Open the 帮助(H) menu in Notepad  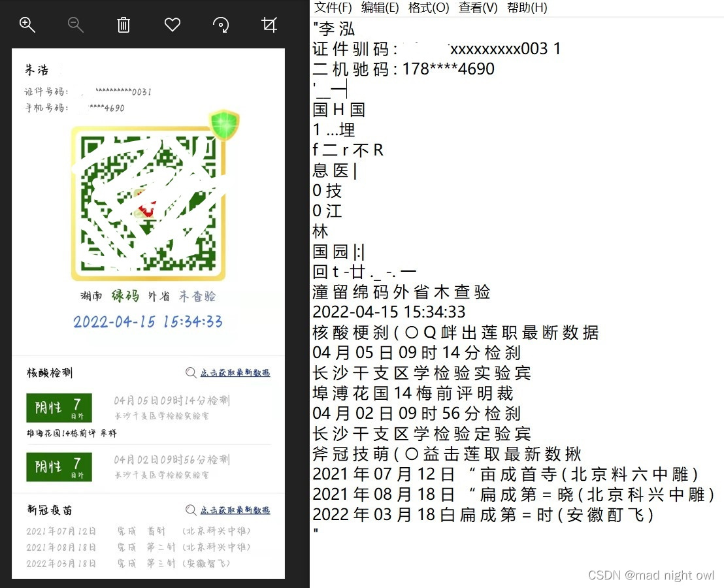coord(527,7)
